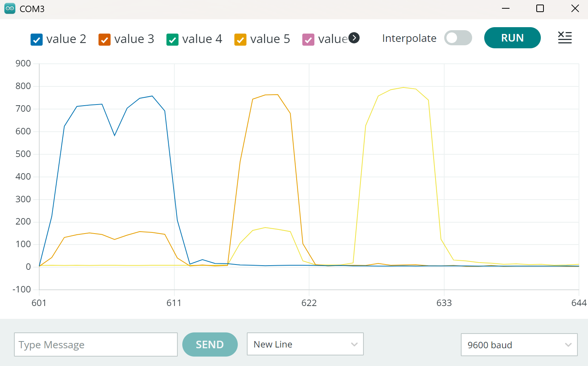588x366 pixels.
Task: Click the COM3 title label
Action: 32,8
